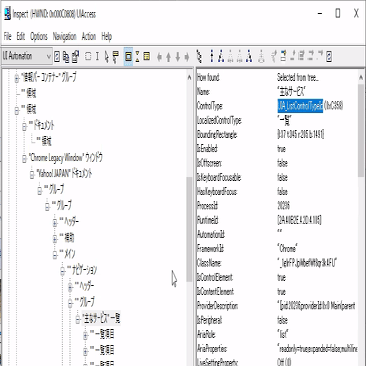Click the How found property label
This screenshot has width=366, height=366.
(208, 77)
